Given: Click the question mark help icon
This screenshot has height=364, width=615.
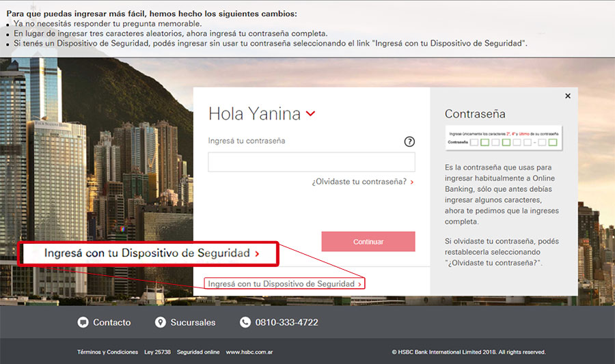Looking at the screenshot, I should (409, 141).
